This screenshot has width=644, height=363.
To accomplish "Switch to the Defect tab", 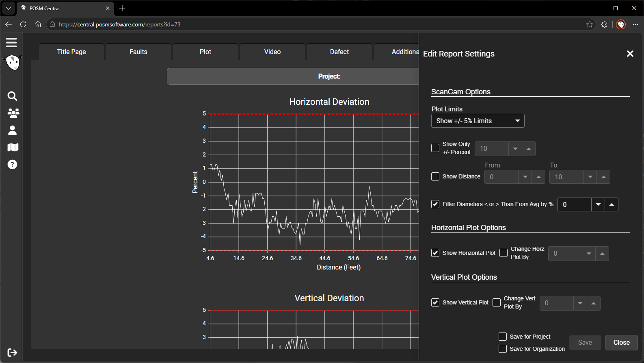I will click(x=339, y=52).
